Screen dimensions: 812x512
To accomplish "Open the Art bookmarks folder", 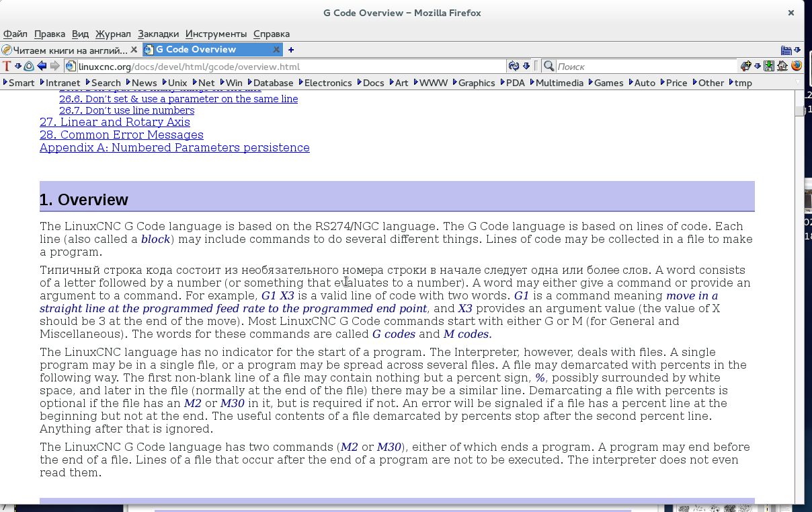I will 399,83.
